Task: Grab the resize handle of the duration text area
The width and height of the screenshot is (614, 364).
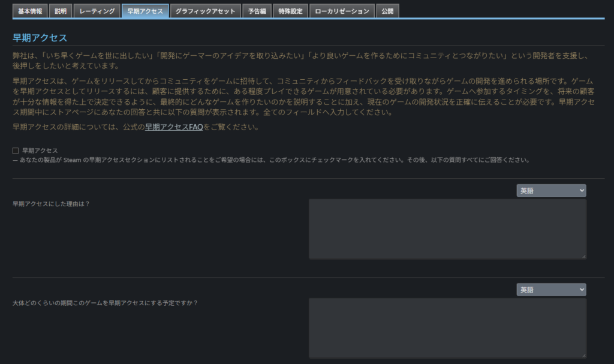Action: point(583,356)
